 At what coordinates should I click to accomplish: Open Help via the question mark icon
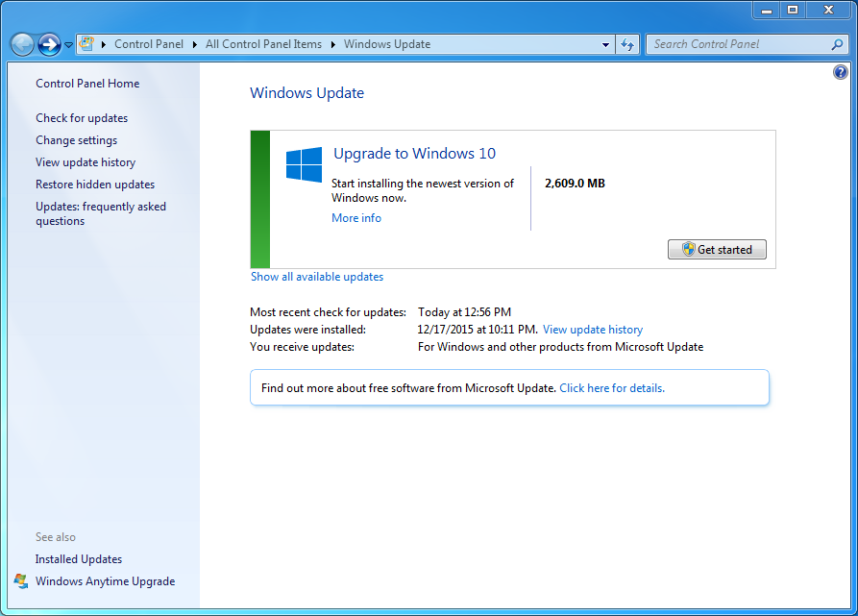pyautogui.click(x=840, y=71)
